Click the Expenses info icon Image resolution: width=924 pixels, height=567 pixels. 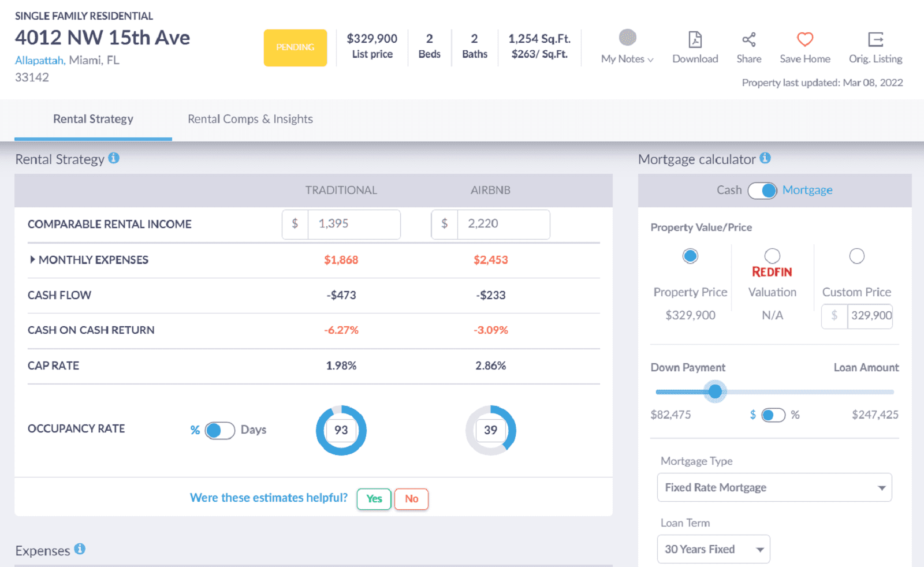(80, 549)
